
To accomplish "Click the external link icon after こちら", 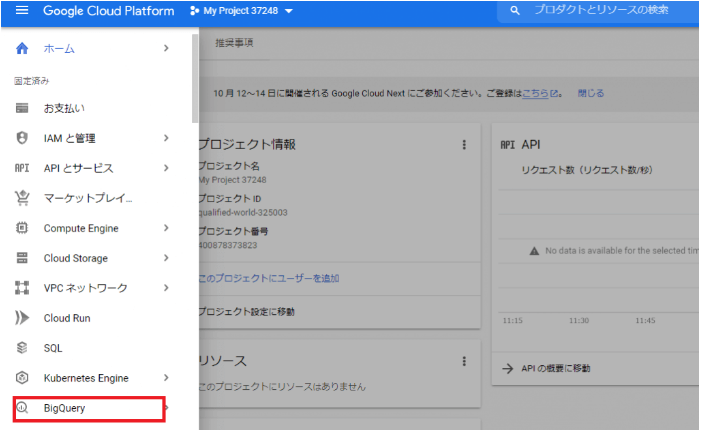I will coord(554,93).
